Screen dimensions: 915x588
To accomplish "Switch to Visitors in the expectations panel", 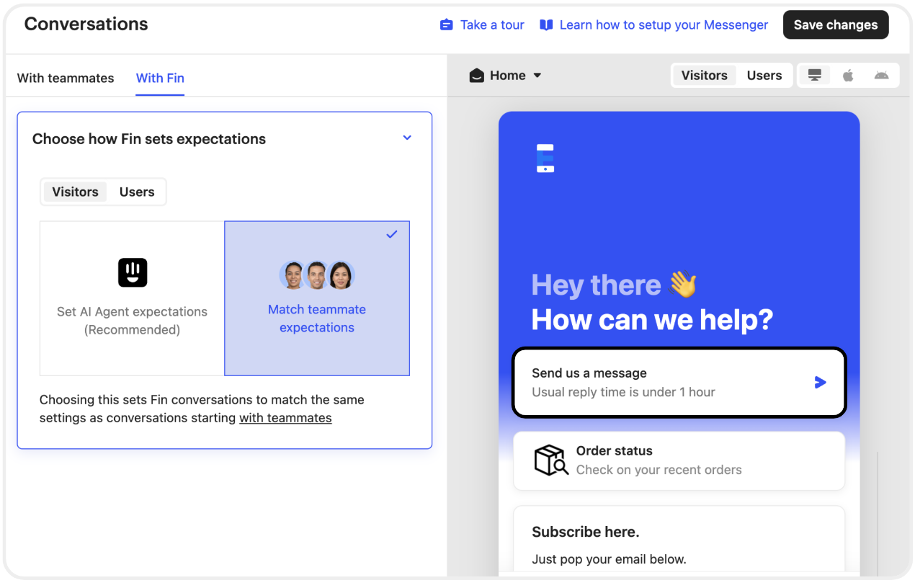I will pyautogui.click(x=75, y=192).
